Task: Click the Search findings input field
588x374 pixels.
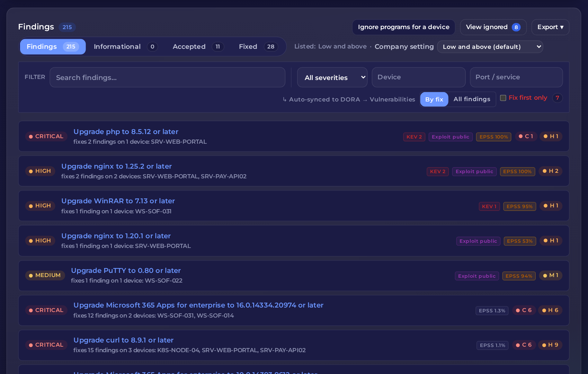Action: (x=168, y=78)
